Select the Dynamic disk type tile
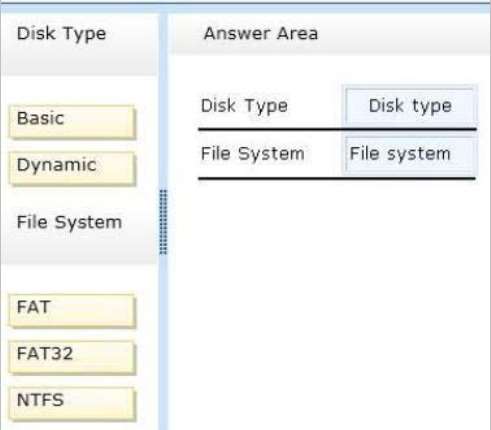The height and width of the screenshot is (430, 491). [x=72, y=168]
